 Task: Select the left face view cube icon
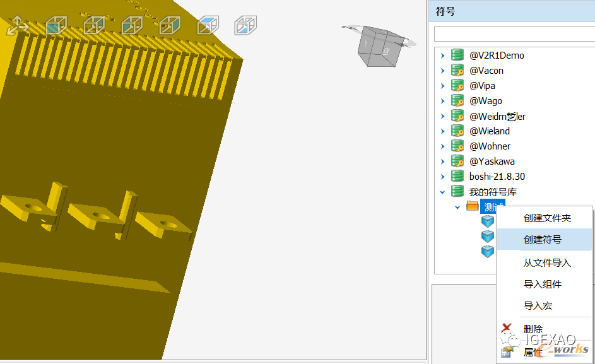(x=132, y=25)
